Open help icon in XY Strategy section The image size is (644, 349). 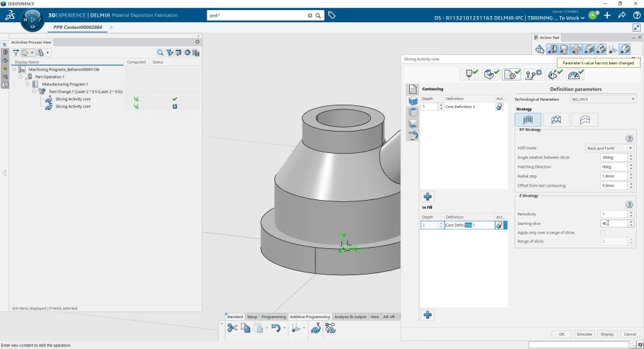629,138
